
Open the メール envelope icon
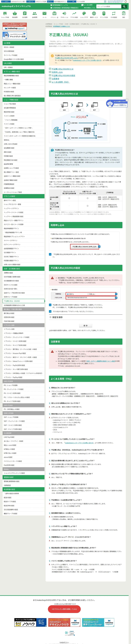pos(44,15)
